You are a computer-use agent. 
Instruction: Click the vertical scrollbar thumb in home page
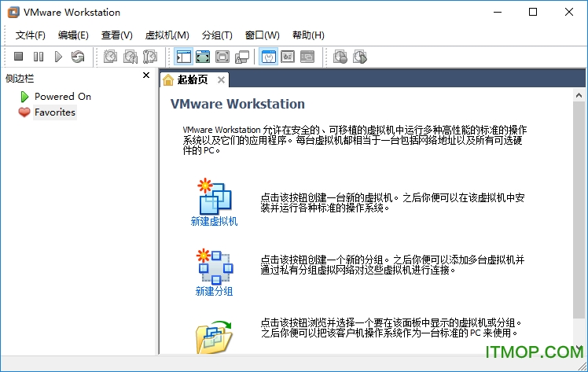click(x=579, y=210)
